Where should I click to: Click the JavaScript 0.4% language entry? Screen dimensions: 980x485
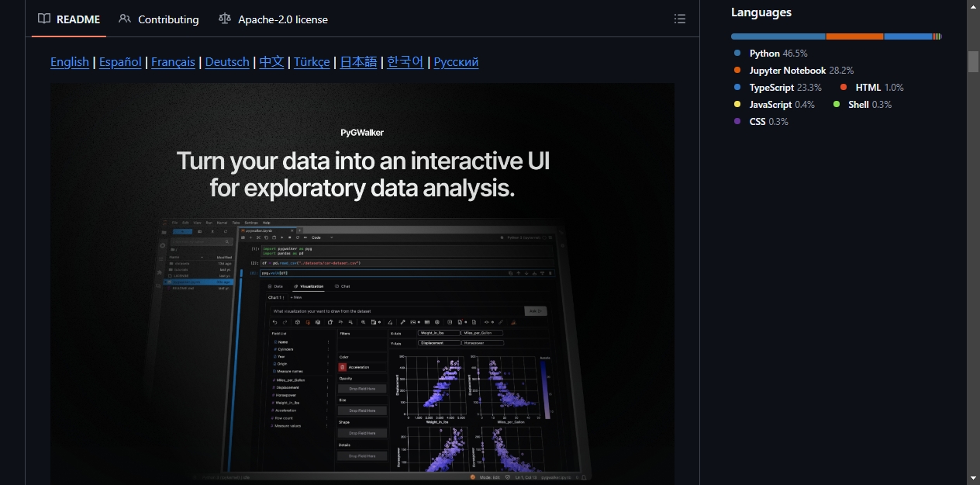pyautogui.click(x=774, y=105)
